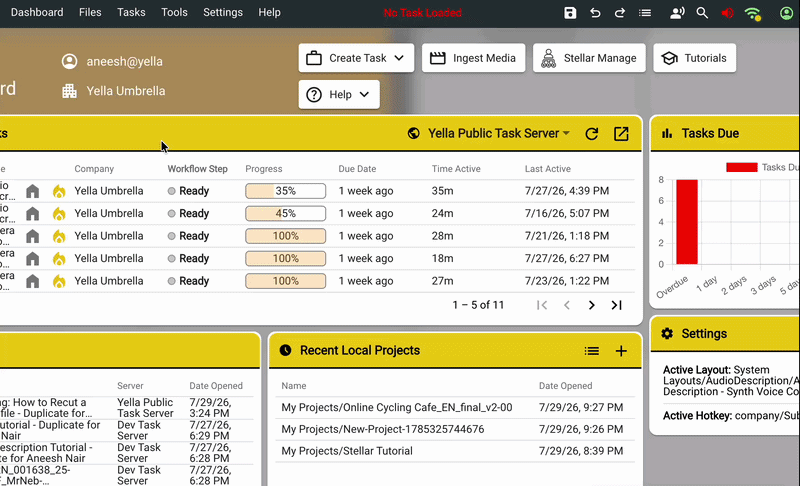Expand the Help dropdown button
800x486 pixels.
tap(339, 94)
